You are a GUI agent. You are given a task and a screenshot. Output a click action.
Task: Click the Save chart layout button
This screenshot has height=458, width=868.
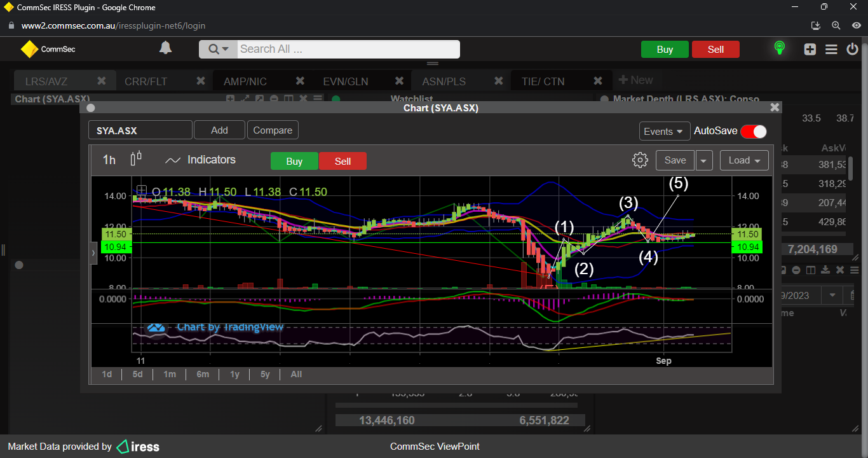[675, 160]
